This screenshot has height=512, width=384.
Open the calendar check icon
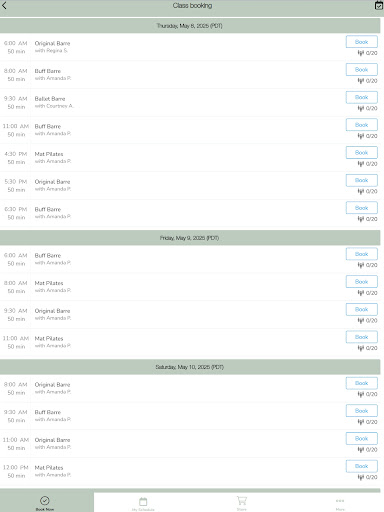point(379,5)
